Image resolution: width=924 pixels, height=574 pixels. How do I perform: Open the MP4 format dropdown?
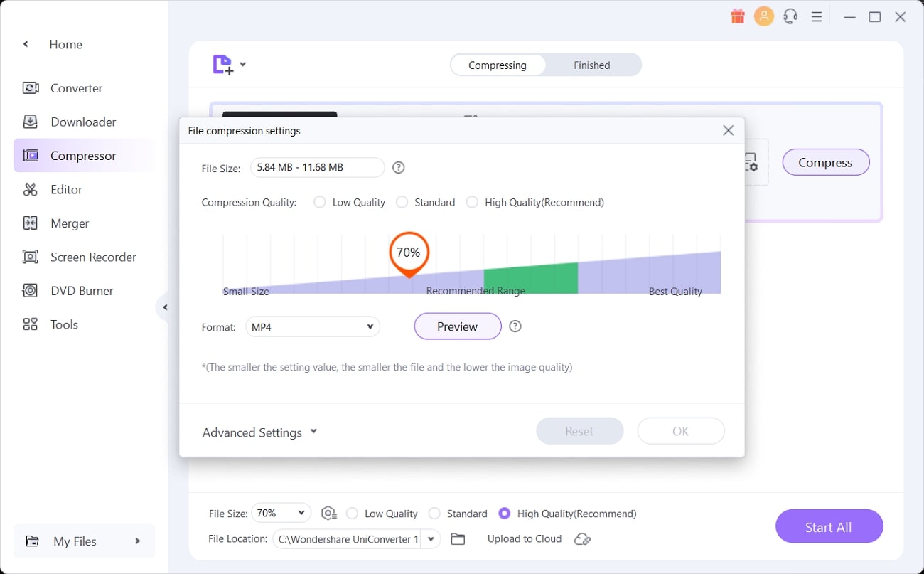coord(313,327)
